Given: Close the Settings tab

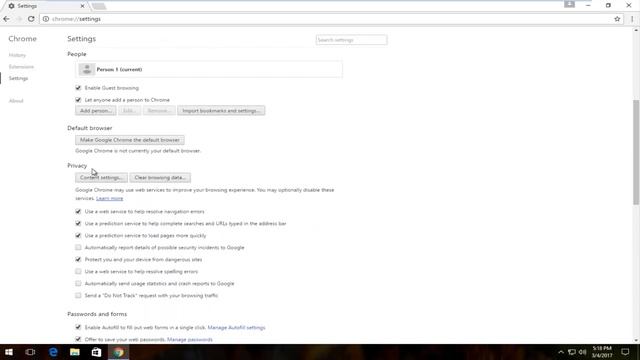Looking at the screenshot, I should (x=82, y=6).
